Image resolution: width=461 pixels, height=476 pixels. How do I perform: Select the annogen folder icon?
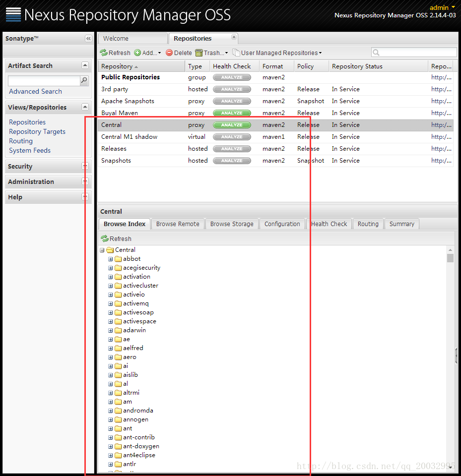coord(118,420)
